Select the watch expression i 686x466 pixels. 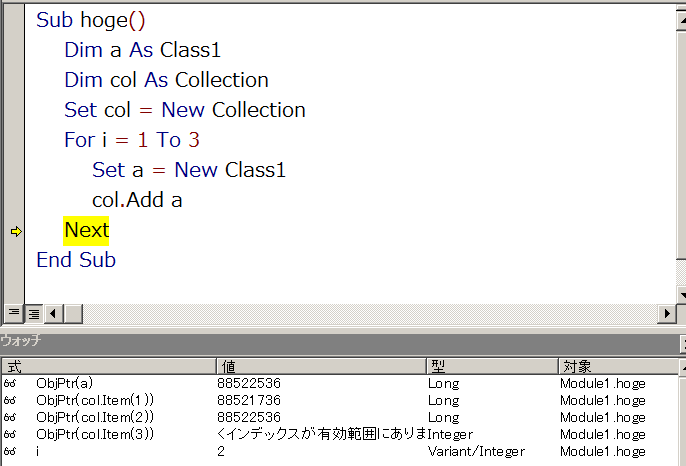coord(38,451)
